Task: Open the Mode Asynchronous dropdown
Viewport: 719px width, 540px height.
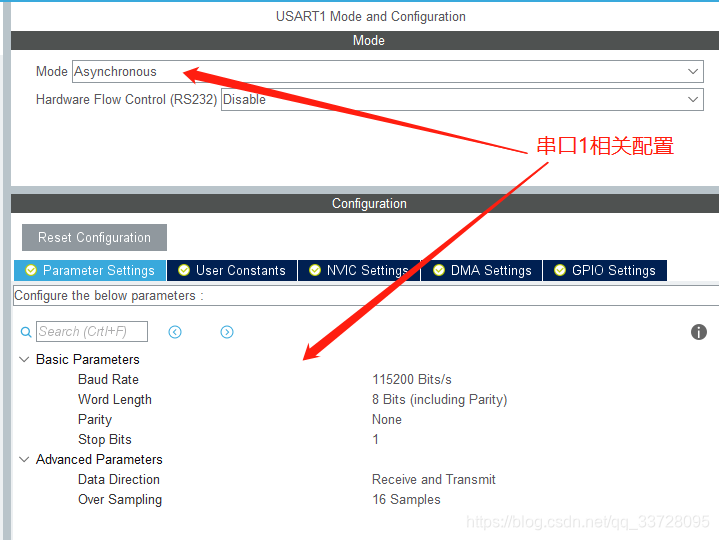Action: tap(387, 72)
